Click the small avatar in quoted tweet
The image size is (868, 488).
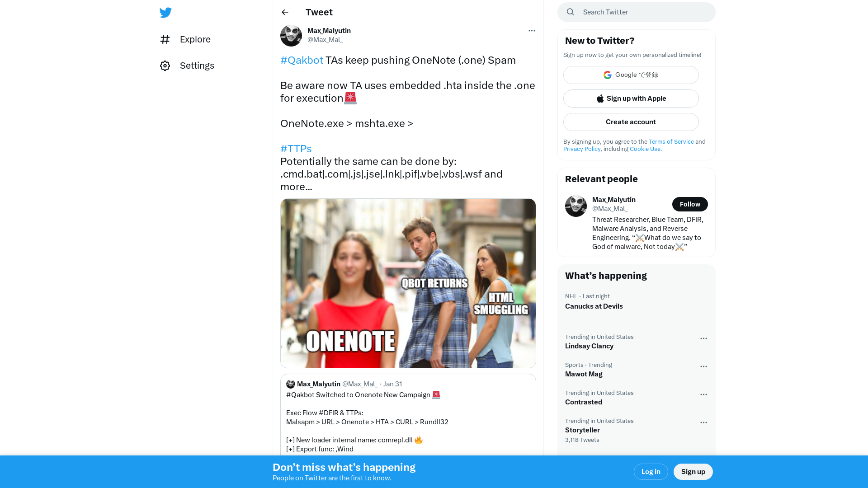point(291,384)
